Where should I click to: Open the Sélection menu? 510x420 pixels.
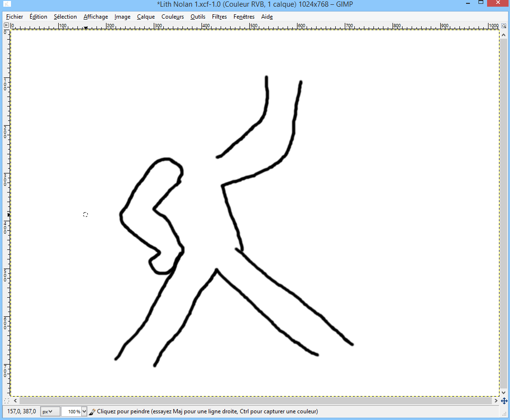tap(65, 17)
